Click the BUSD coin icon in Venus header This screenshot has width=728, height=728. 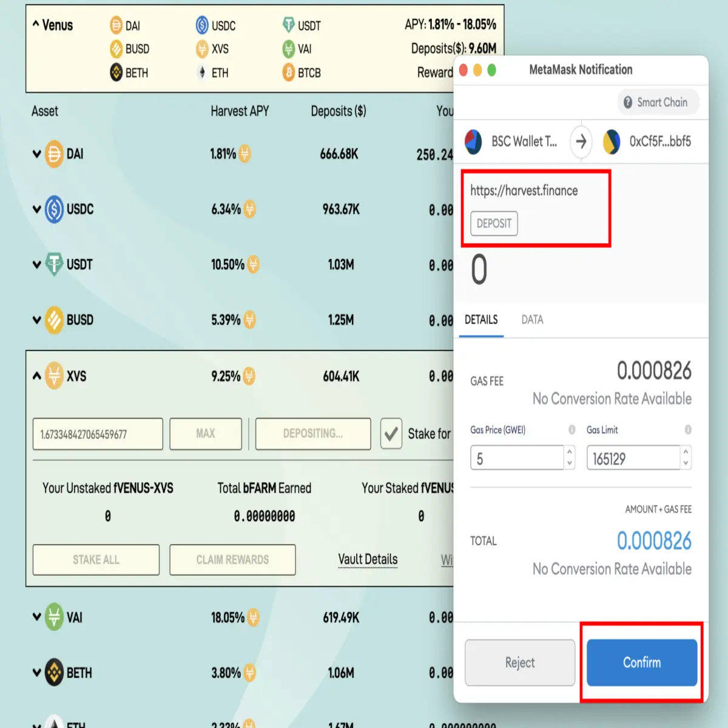[x=116, y=49]
